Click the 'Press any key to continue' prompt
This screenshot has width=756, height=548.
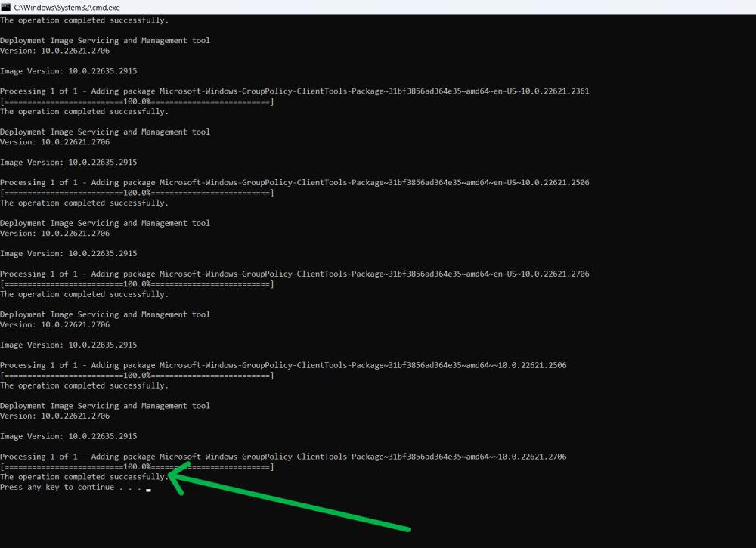71,488
